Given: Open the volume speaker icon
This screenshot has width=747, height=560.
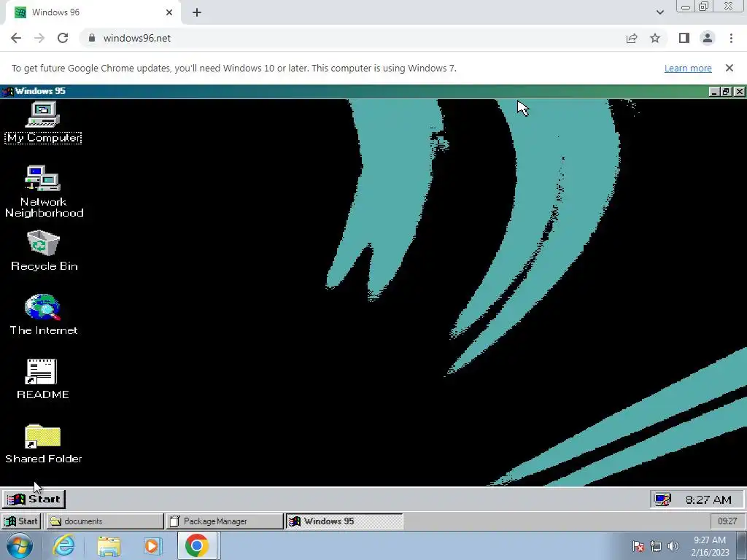Looking at the screenshot, I should tap(673, 546).
